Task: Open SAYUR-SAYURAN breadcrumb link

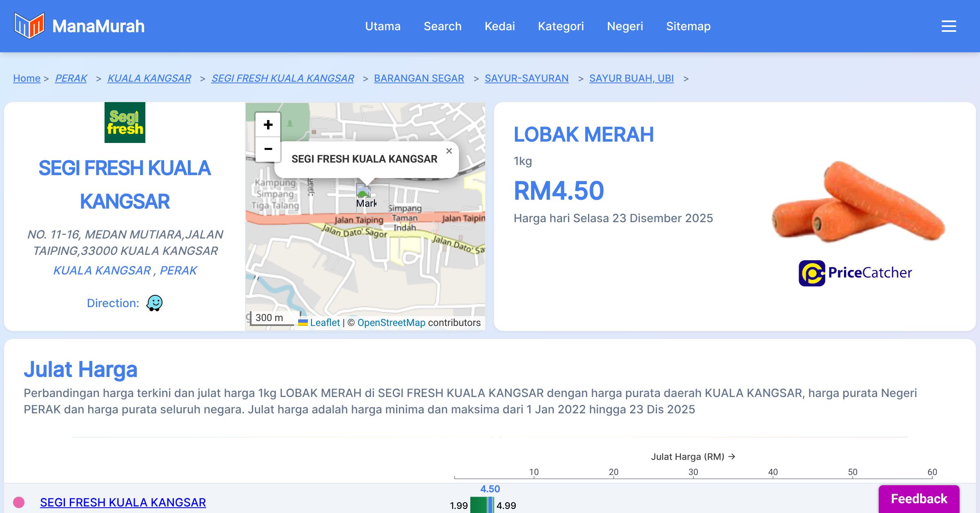Action: [526, 78]
